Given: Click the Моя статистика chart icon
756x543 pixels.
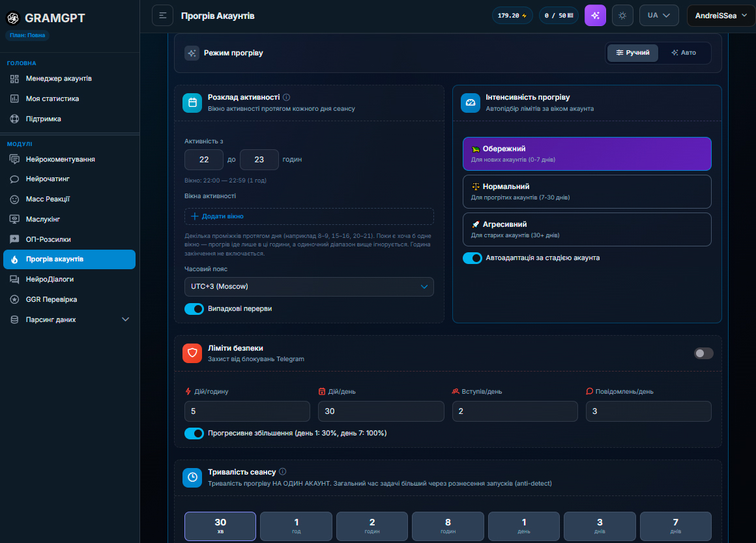Looking at the screenshot, I should (x=14, y=99).
